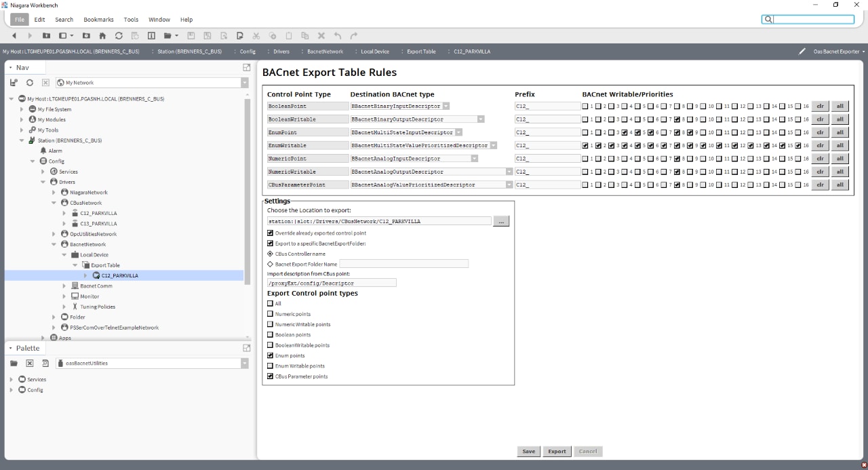This screenshot has height=470, width=868.
Task: Expand the Services node in the Palette
Action: point(12,380)
